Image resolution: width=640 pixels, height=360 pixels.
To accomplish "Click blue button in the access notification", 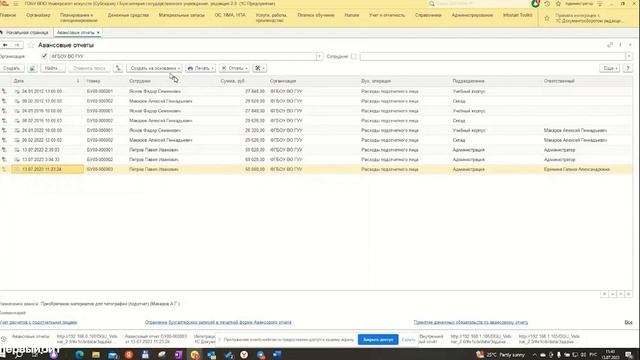I will coord(378,340).
